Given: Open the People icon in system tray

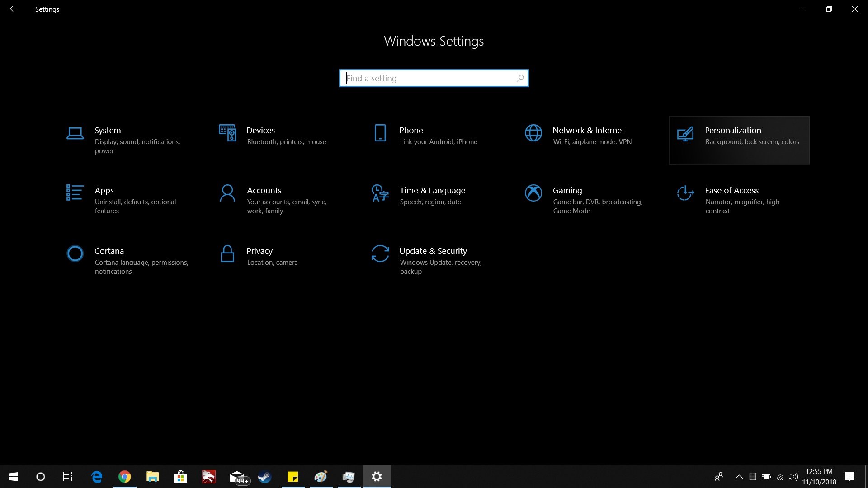Looking at the screenshot, I should (719, 477).
